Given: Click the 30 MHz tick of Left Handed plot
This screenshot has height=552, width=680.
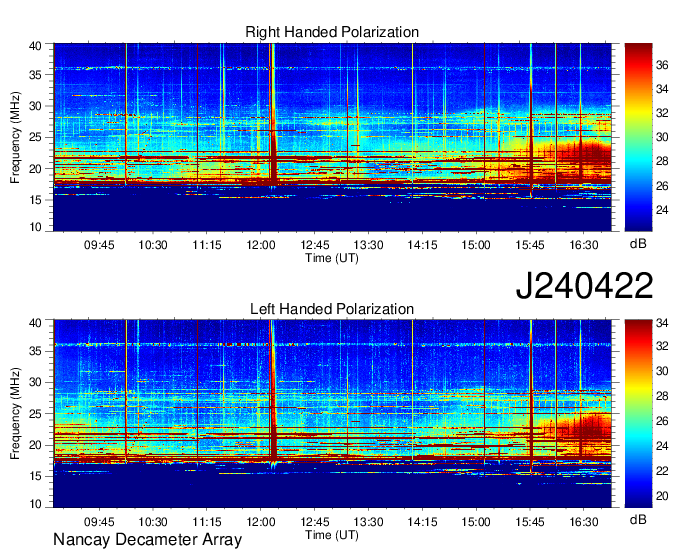Looking at the screenshot, I should tap(36, 382).
